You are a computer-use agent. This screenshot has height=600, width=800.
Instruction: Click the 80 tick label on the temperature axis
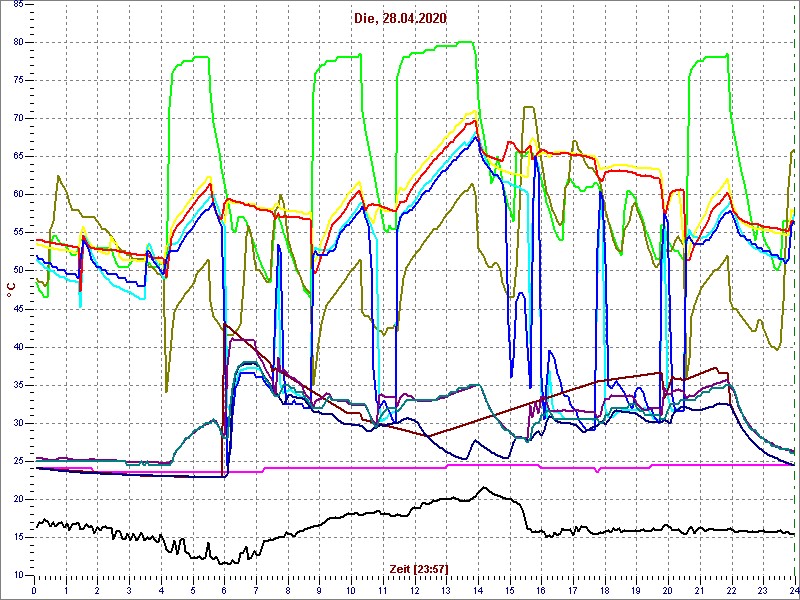[17, 42]
